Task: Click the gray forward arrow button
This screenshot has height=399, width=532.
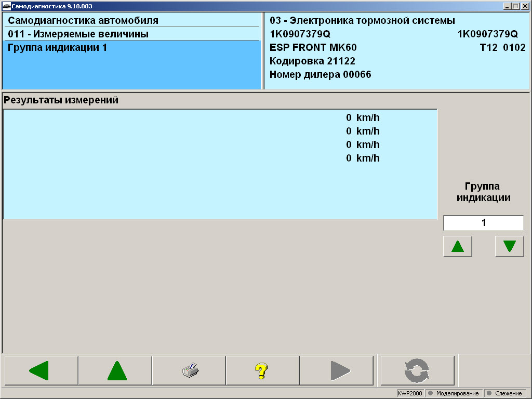Action: tap(336, 370)
